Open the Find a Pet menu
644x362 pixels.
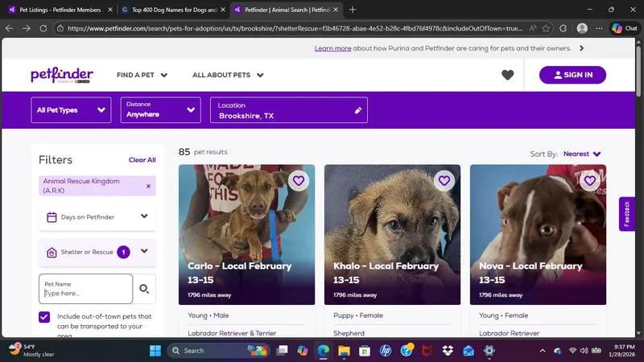tap(142, 75)
